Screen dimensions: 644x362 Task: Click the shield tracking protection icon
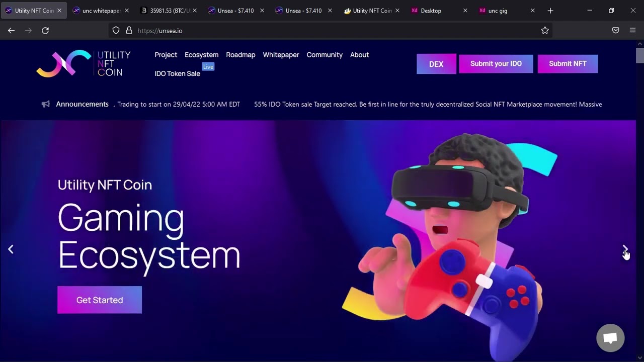point(116,31)
